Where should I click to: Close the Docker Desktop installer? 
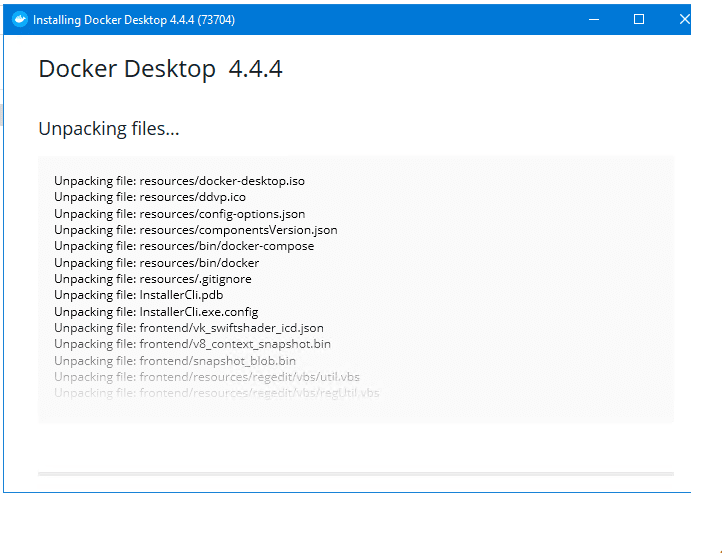point(683,20)
